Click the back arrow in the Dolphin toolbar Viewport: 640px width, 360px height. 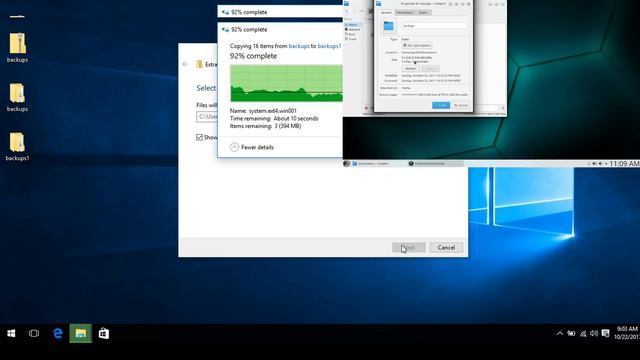[347, 11]
